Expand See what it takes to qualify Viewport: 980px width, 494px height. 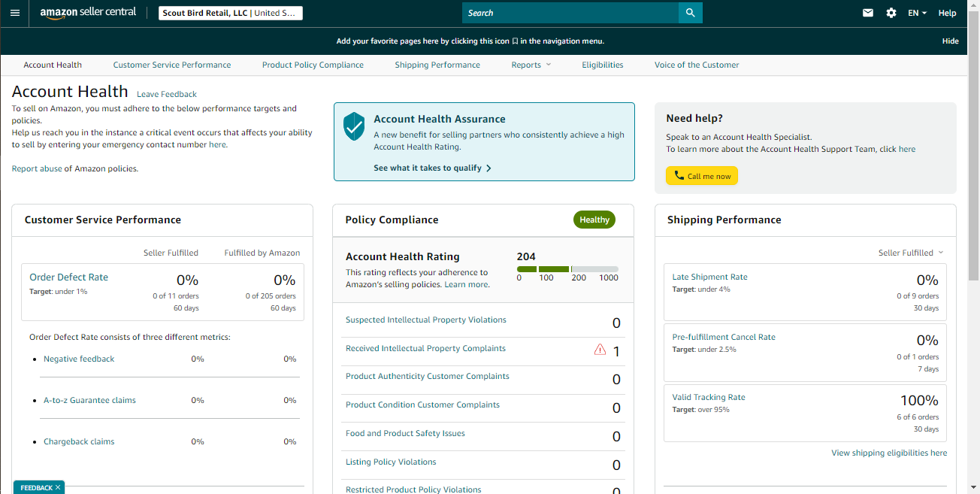432,168
